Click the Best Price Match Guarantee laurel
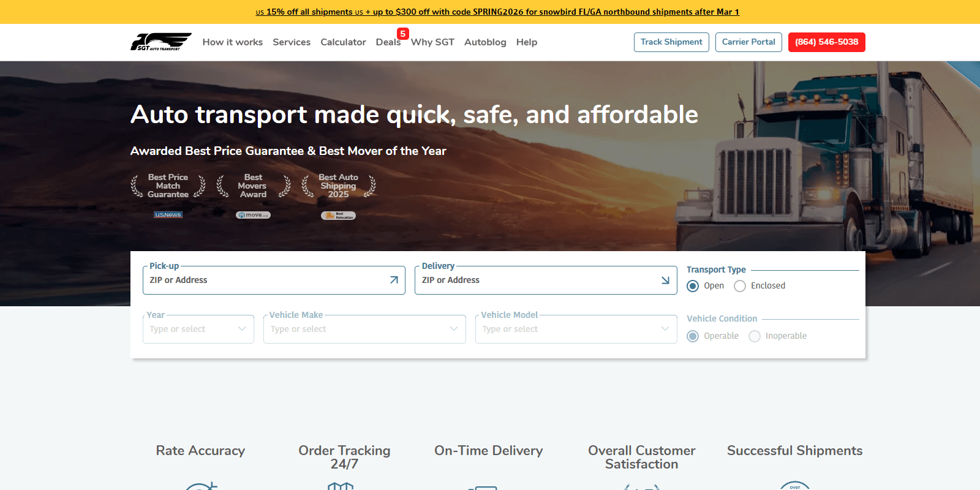The image size is (980, 490). tap(168, 186)
